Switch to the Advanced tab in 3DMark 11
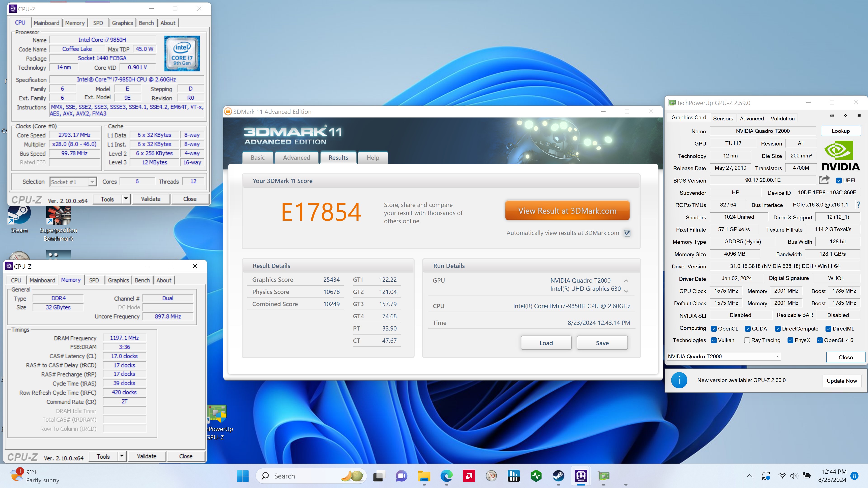The width and height of the screenshot is (868, 488). [x=297, y=158]
